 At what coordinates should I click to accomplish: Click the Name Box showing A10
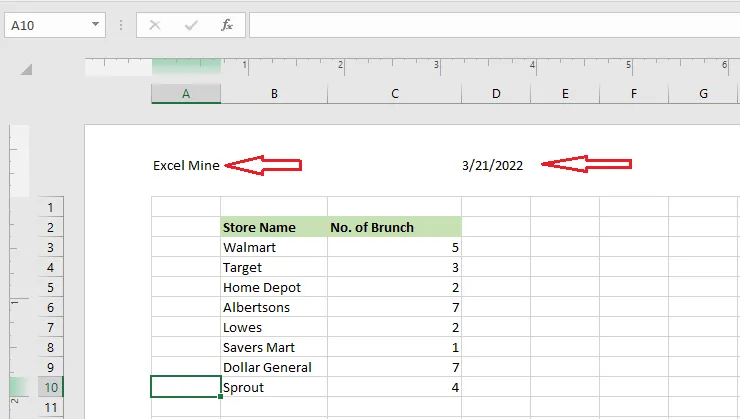(x=55, y=25)
